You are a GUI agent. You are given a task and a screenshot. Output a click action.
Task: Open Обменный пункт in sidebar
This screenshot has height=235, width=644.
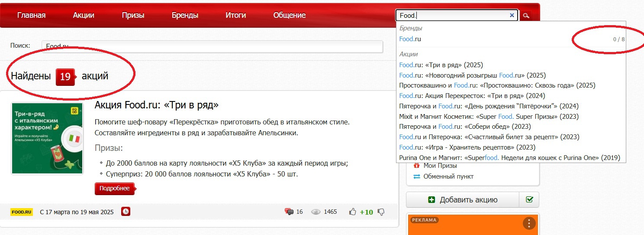pyautogui.click(x=448, y=176)
